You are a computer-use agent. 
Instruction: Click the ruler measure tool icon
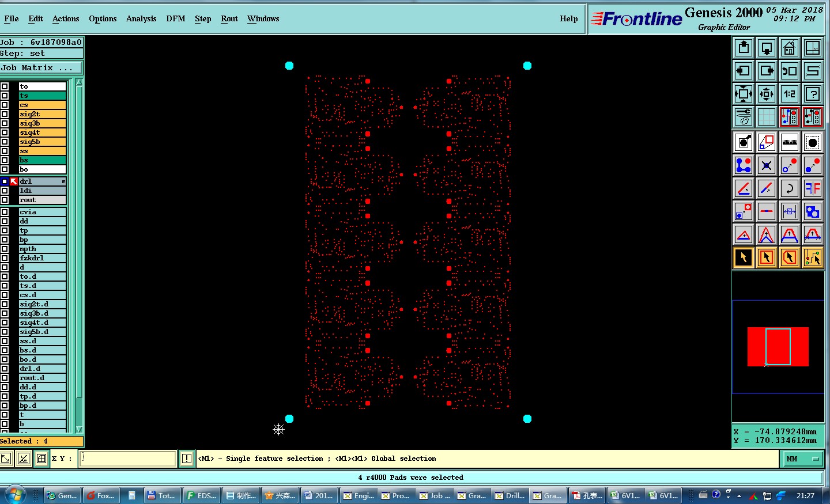790,142
